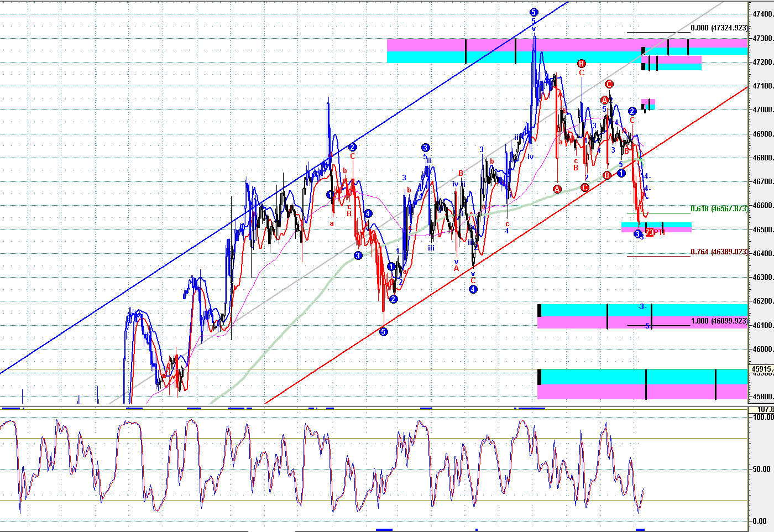Select the 0.618 (46567.873) Fibonacci label
The height and width of the screenshot is (532, 774).
(x=719, y=209)
